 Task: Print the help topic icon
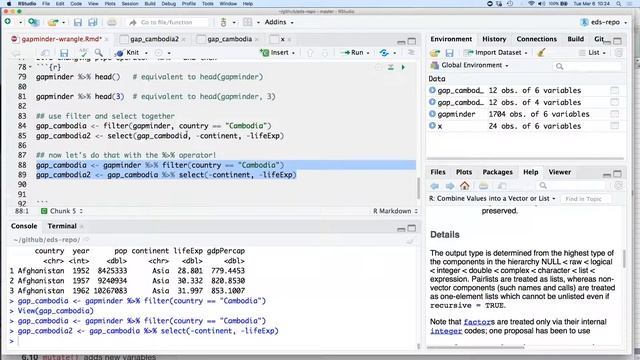[483, 186]
